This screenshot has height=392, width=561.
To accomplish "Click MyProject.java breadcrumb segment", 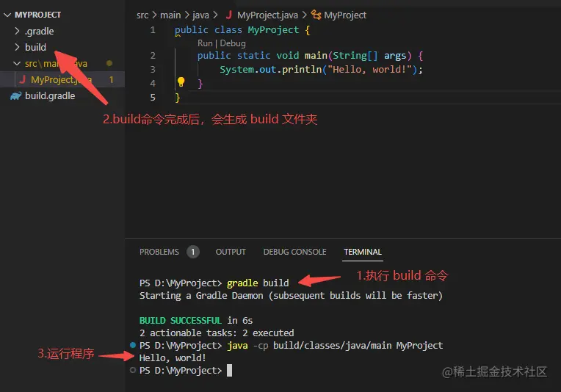I will click(267, 15).
